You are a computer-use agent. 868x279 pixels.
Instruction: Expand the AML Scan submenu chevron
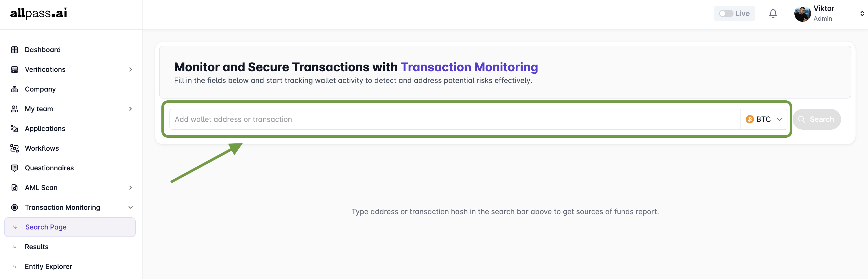(130, 187)
